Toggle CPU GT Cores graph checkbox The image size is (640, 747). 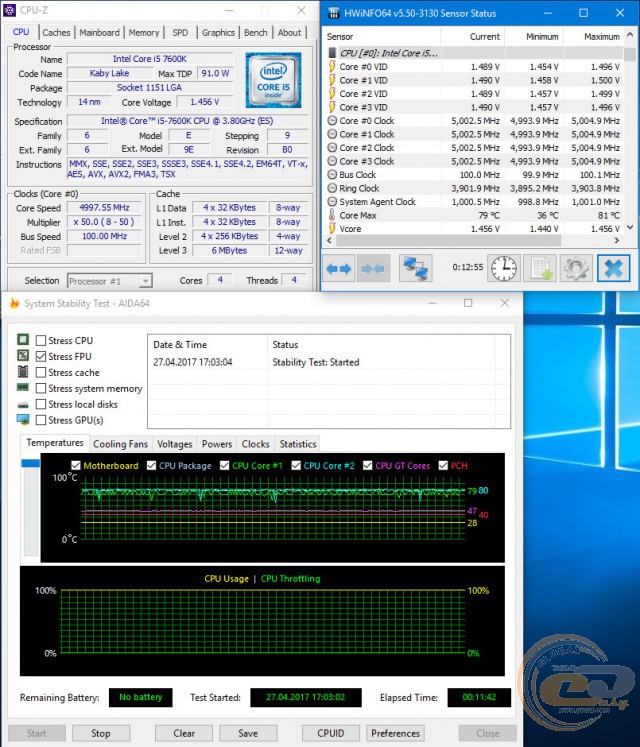coord(367,465)
